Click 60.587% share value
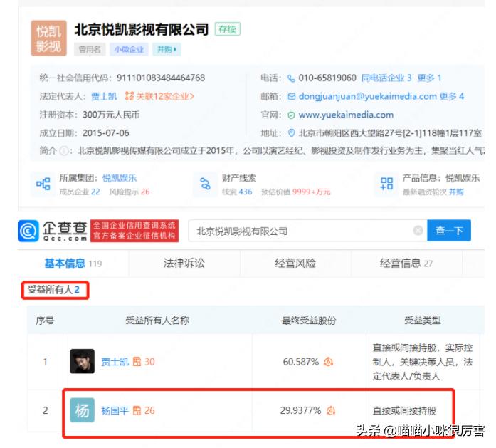496x448 pixels. coord(301,362)
